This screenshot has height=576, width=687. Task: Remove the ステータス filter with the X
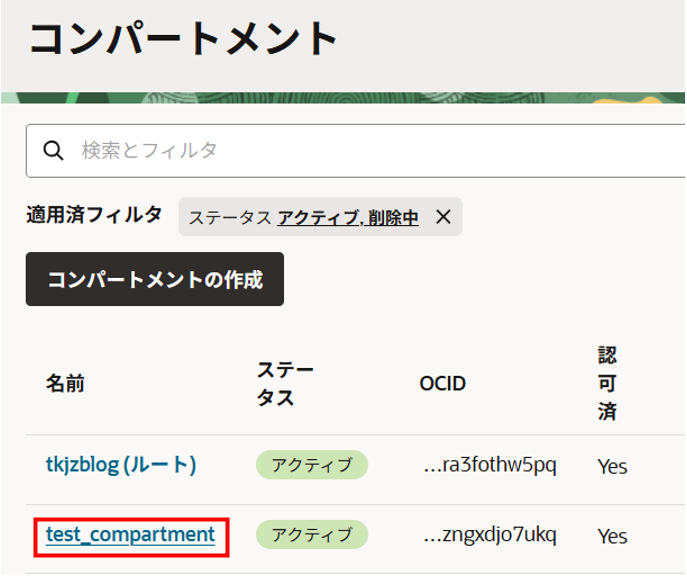click(443, 217)
